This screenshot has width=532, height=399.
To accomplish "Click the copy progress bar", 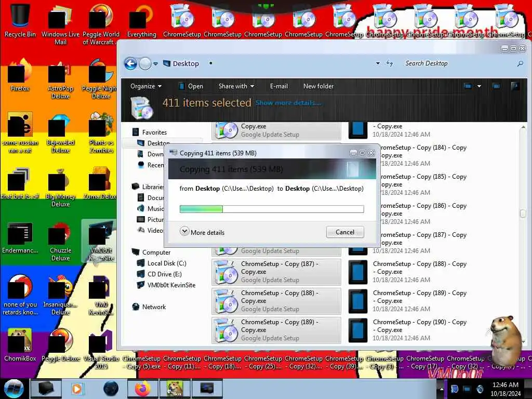I will (x=272, y=209).
